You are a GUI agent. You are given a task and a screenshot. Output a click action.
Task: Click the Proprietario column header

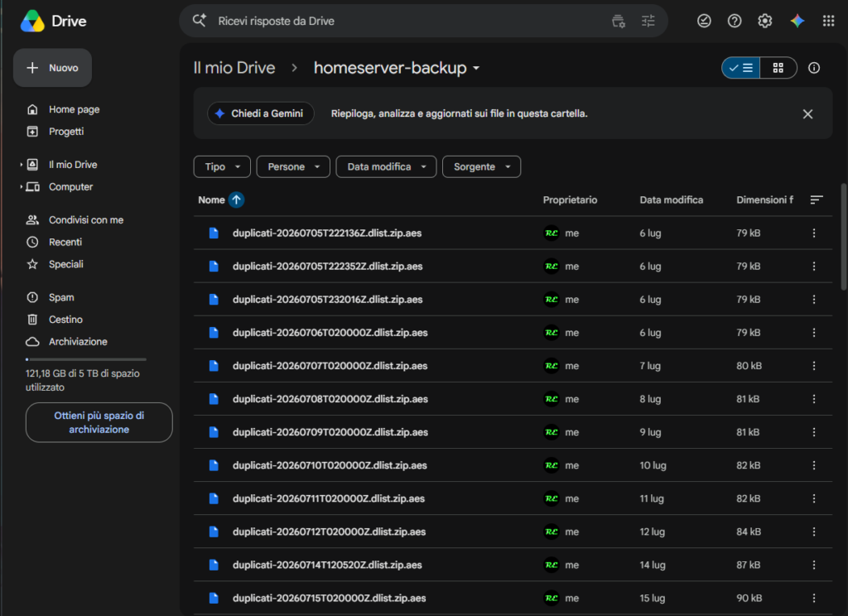[570, 200]
